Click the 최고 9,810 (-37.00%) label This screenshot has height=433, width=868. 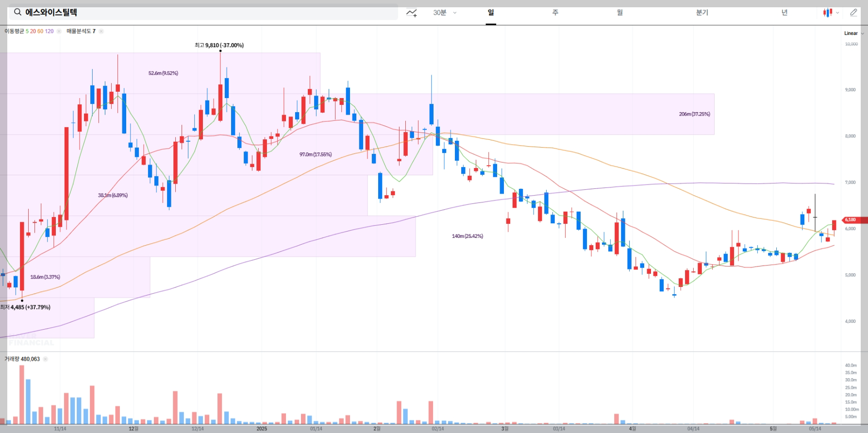pyautogui.click(x=219, y=45)
